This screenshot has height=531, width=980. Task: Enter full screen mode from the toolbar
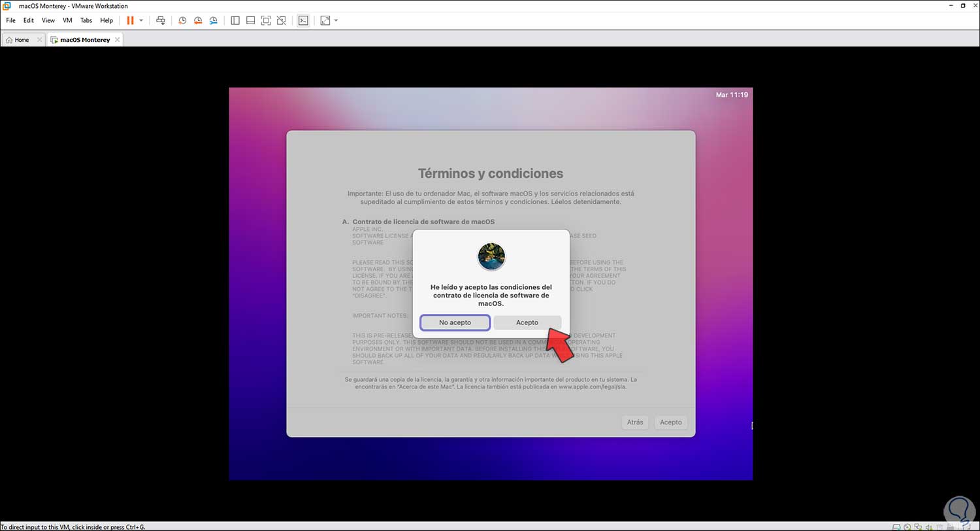(x=266, y=20)
